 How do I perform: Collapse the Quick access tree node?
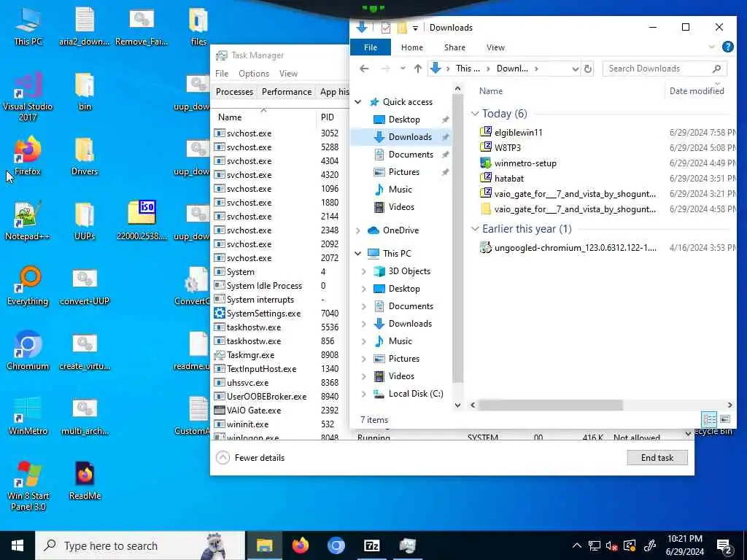coord(357,102)
